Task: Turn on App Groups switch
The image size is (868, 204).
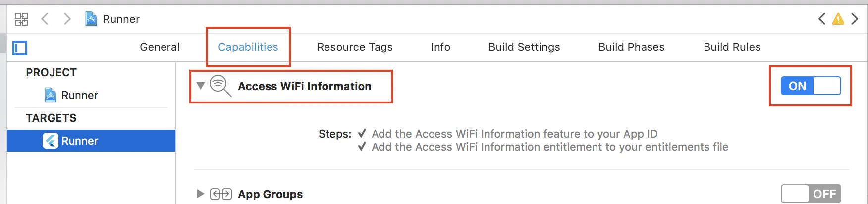Action: point(811,194)
